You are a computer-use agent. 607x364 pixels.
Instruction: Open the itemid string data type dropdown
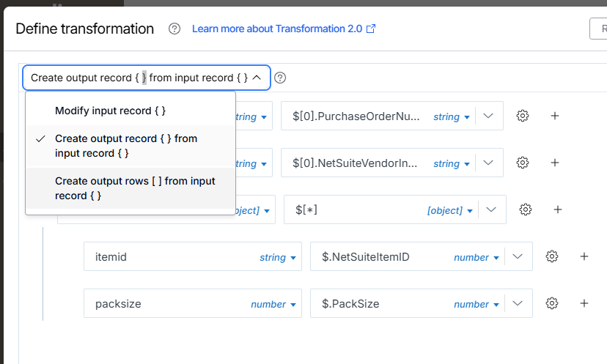click(x=277, y=257)
